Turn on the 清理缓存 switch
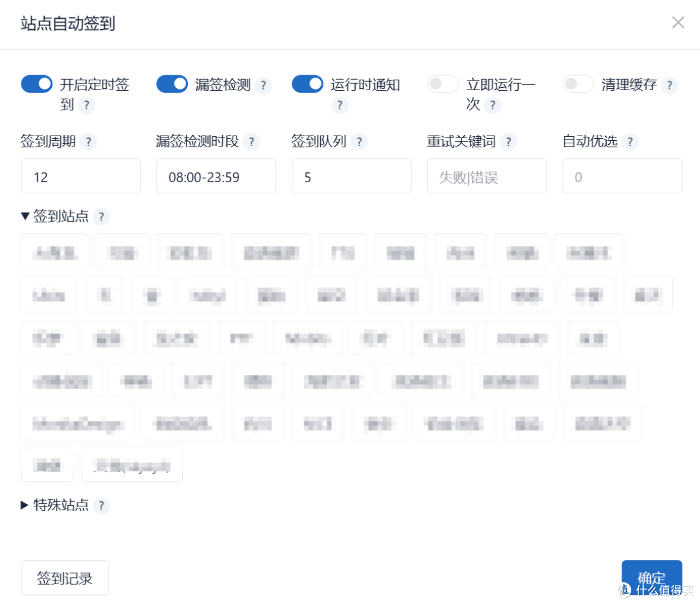Screen dimensions: 700x605 [x=578, y=84]
